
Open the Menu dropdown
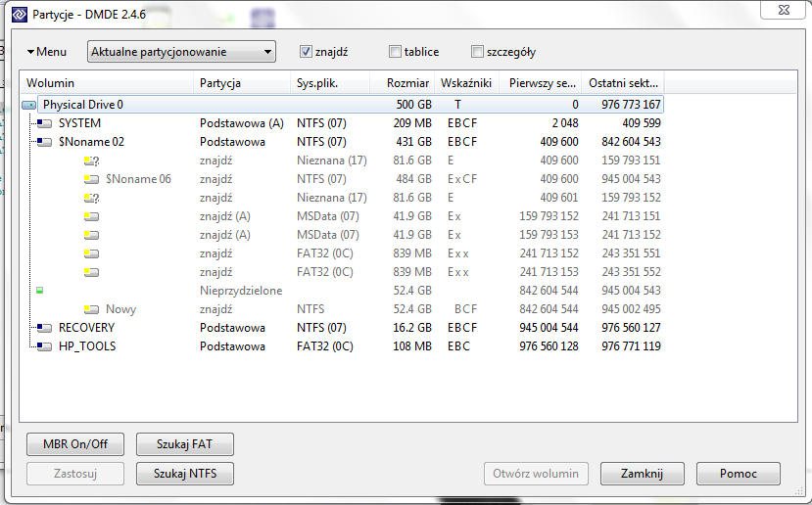tap(47, 52)
